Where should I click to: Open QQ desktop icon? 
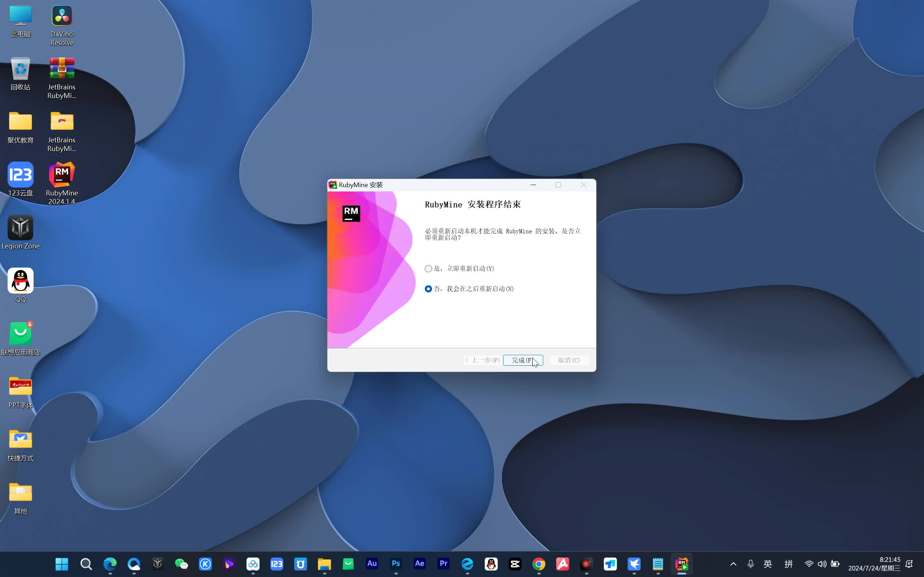click(21, 281)
